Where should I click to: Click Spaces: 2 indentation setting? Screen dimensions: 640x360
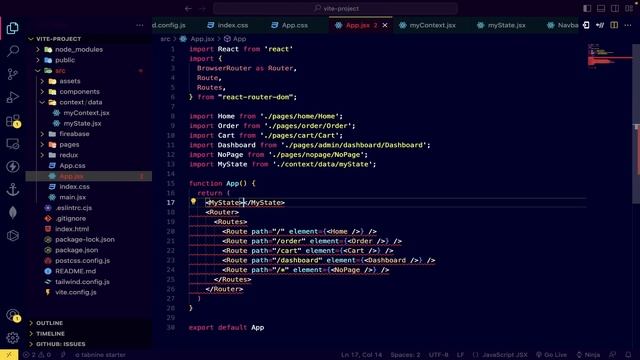(x=405, y=355)
